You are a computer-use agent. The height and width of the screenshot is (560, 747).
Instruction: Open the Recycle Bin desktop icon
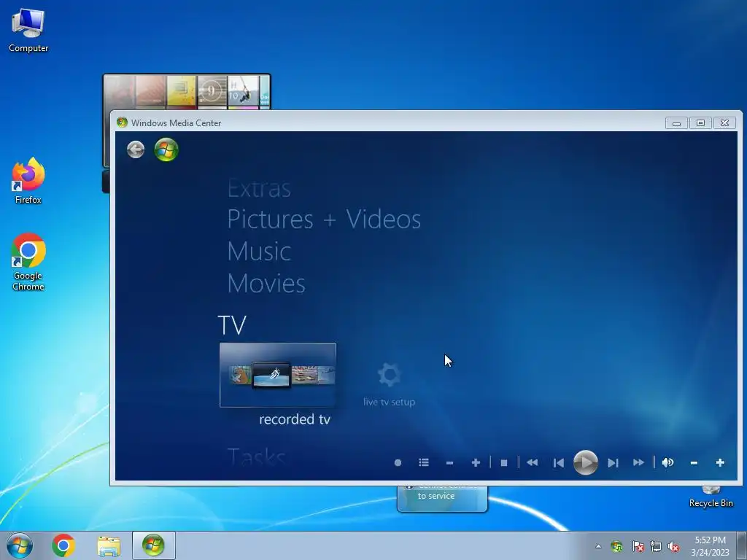coord(711,497)
